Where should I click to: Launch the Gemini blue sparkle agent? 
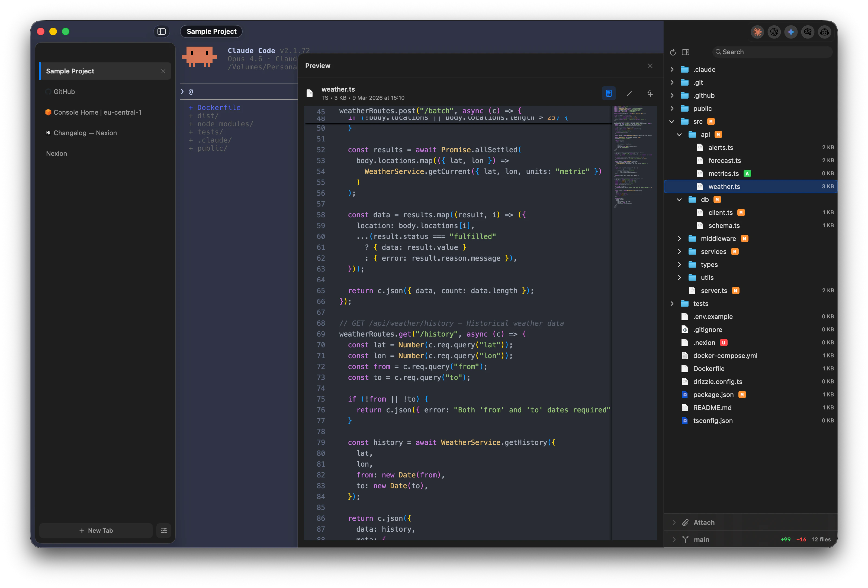coord(791,32)
